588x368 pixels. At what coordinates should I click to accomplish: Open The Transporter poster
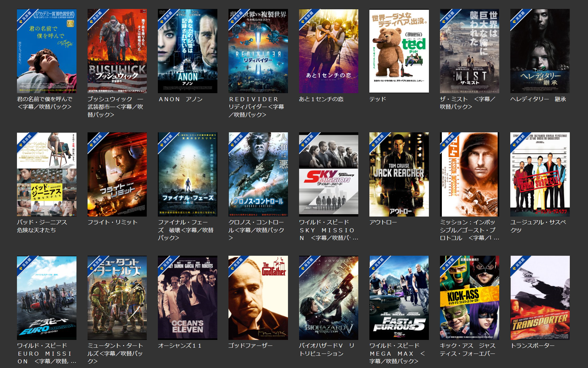(540, 298)
